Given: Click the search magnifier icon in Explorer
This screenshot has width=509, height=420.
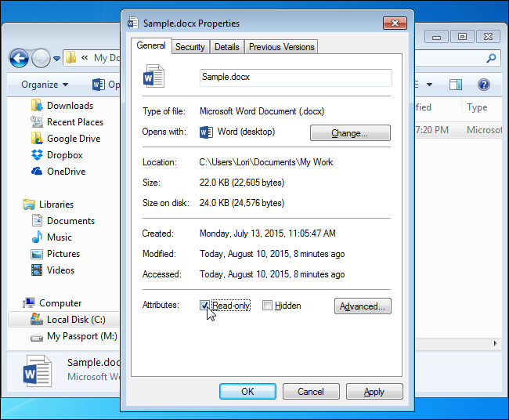Looking at the screenshot, I should [x=491, y=59].
